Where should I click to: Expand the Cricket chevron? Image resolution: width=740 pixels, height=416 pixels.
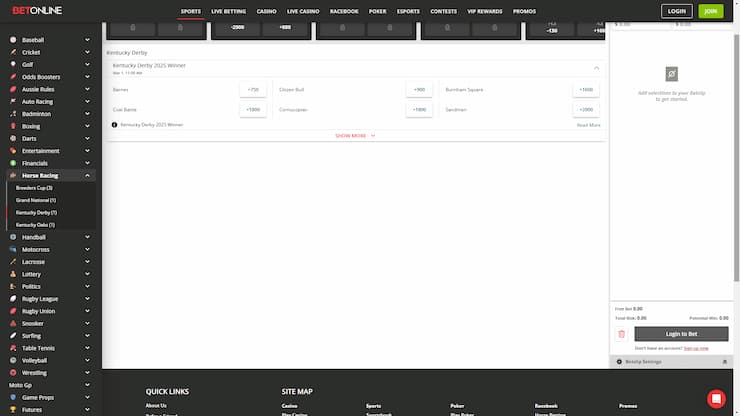point(87,52)
